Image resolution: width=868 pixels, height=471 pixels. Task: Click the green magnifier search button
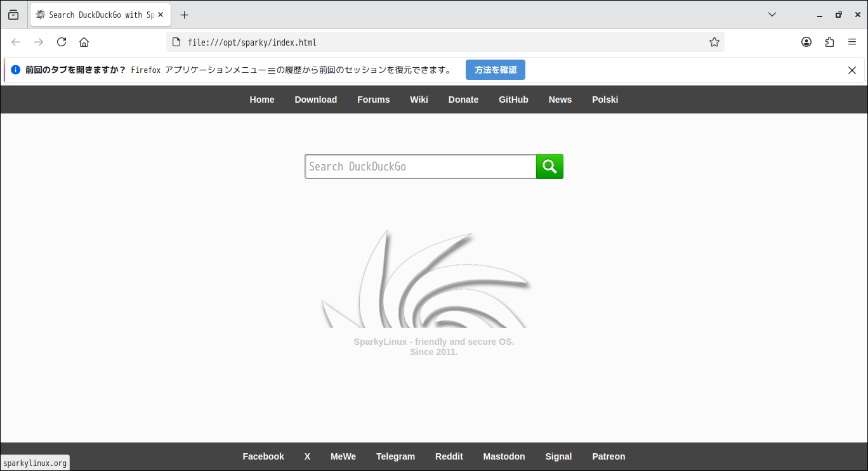549,167
